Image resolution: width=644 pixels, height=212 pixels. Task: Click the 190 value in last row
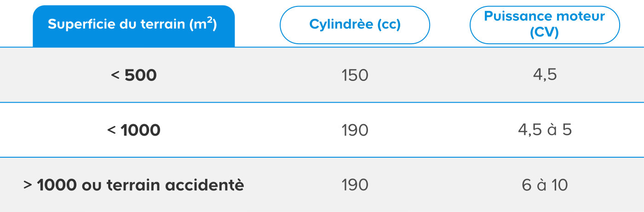[x=355, y=185]
